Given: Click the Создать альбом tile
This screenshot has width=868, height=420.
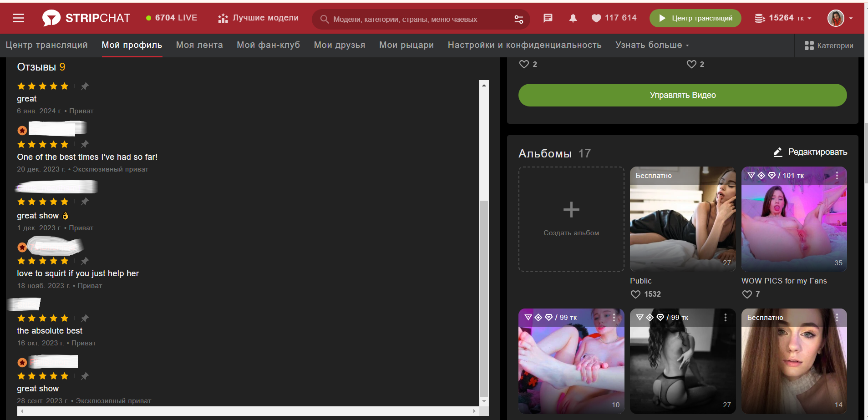Looking at the screenshot, I should pos(571,219).
